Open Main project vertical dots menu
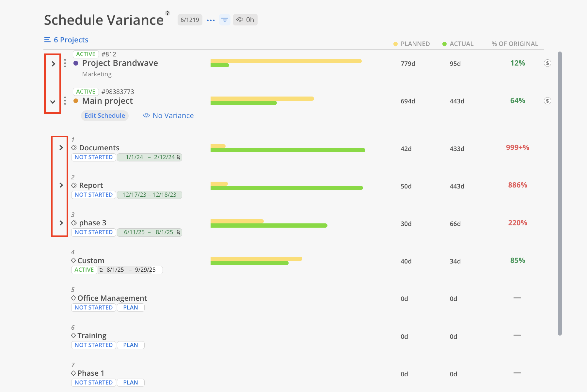This screenshot has height=392, width=587. click(65, 101)
